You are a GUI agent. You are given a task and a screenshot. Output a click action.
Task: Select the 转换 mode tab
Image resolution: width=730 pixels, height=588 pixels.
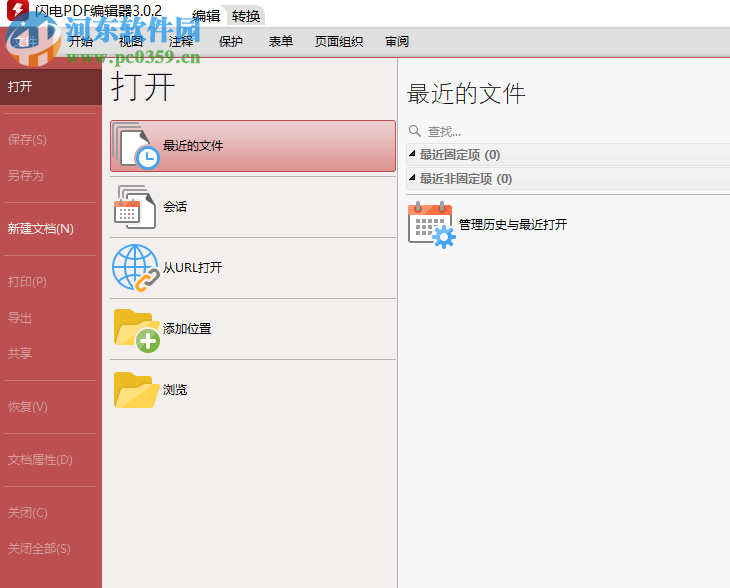pos(246,16)
